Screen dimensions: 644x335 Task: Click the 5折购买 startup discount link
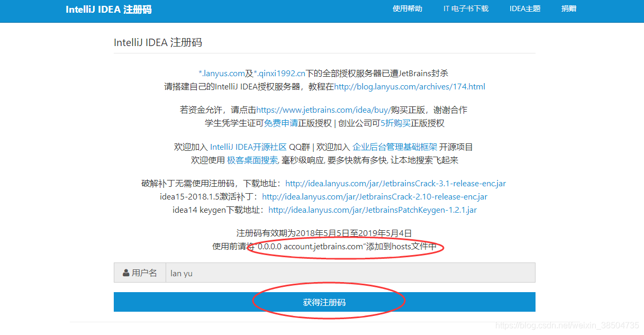click(x=396, y=123)
